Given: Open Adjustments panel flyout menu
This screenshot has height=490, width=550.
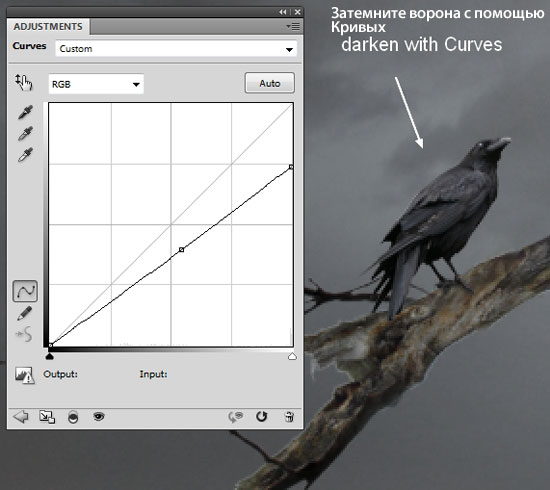Looking at the screenshot, I should pyautogui.click(x=293, y=26).
